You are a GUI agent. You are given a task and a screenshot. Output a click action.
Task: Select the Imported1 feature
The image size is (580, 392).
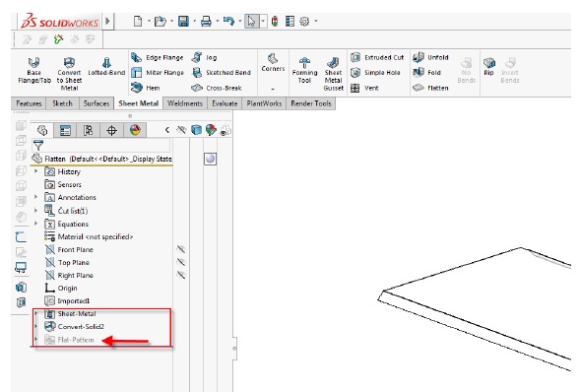point(67,300)
